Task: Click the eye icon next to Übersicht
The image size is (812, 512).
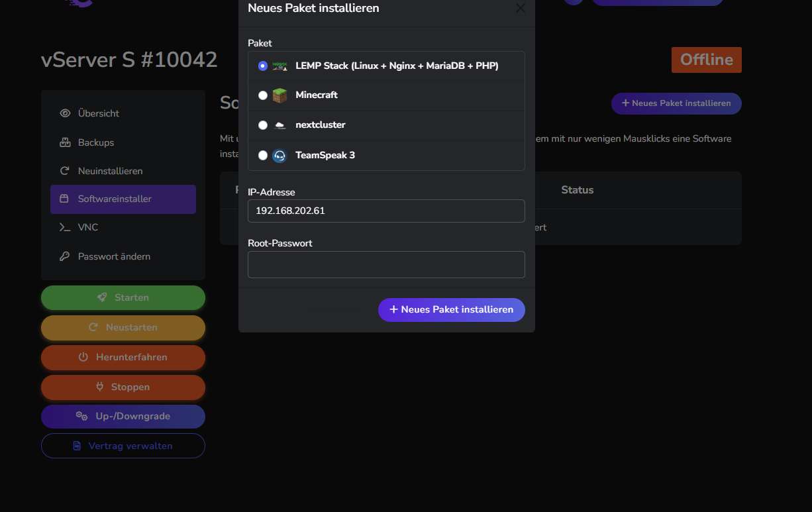Action: pos(65,113)
